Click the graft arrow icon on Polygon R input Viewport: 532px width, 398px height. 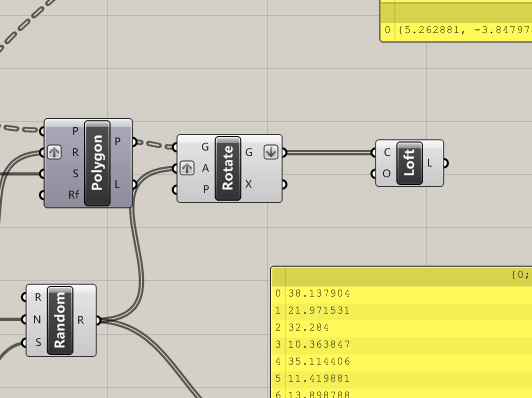54,152
